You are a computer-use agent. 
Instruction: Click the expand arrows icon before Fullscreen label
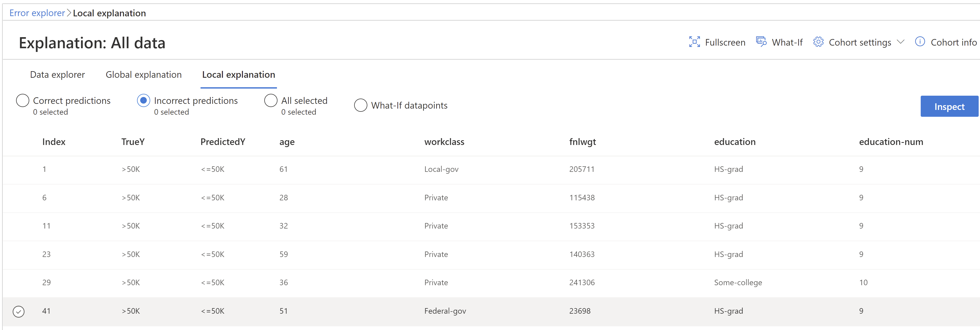pos(695,42)
